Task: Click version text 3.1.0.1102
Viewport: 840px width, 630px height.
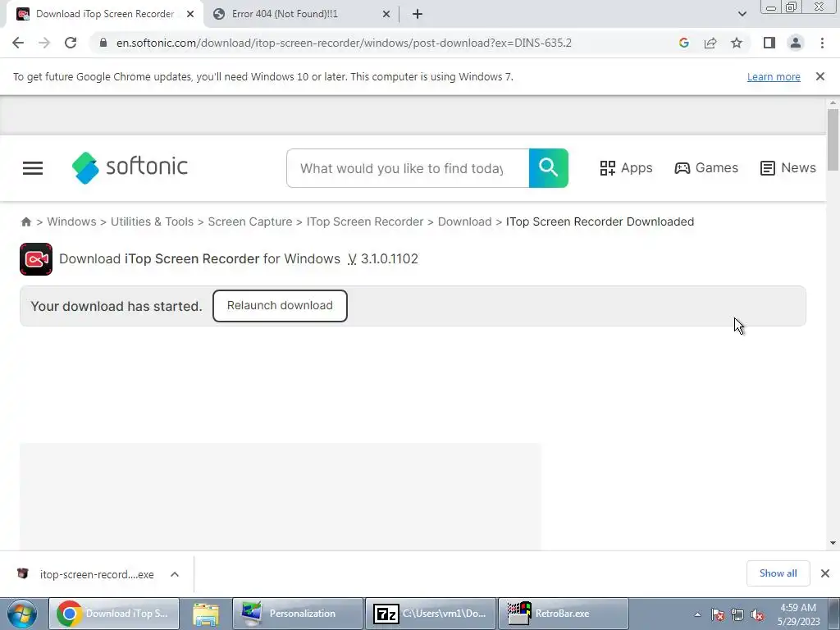Action: [390, 258]
